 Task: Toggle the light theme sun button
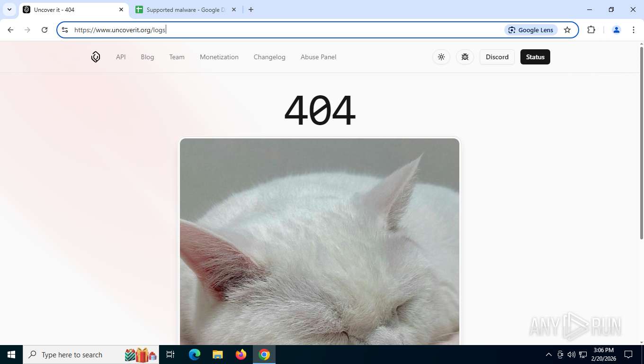pyautogui.click(x=441, y=57)
